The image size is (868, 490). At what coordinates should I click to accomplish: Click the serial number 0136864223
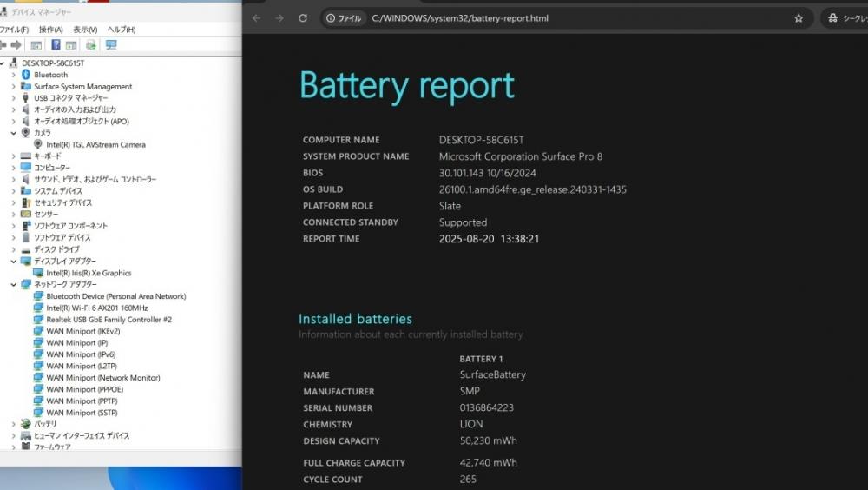487,408
